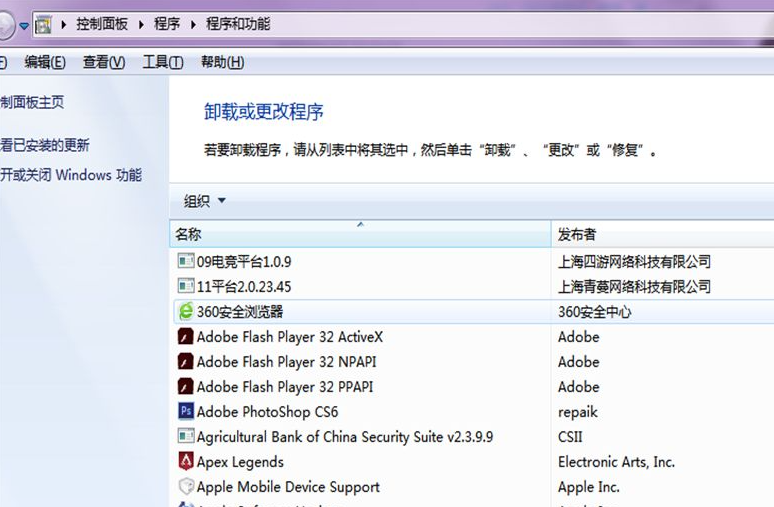Expand the arrow before 程序和功能 in address bar

193,24
